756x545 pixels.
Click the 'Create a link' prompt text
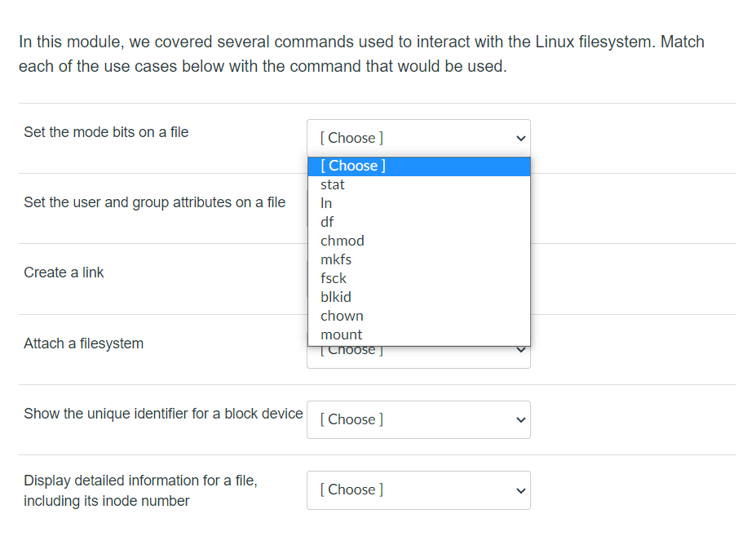click(x=64, y=272)
